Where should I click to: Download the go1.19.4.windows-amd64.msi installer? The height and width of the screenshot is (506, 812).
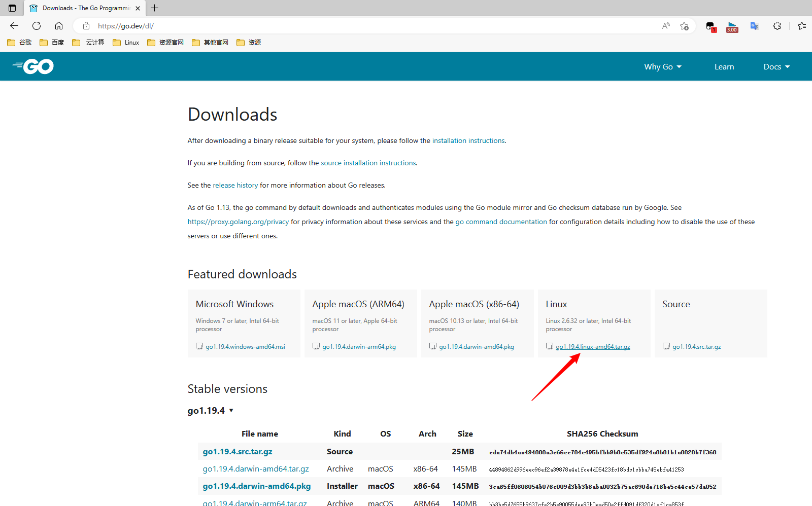point(245,347)
